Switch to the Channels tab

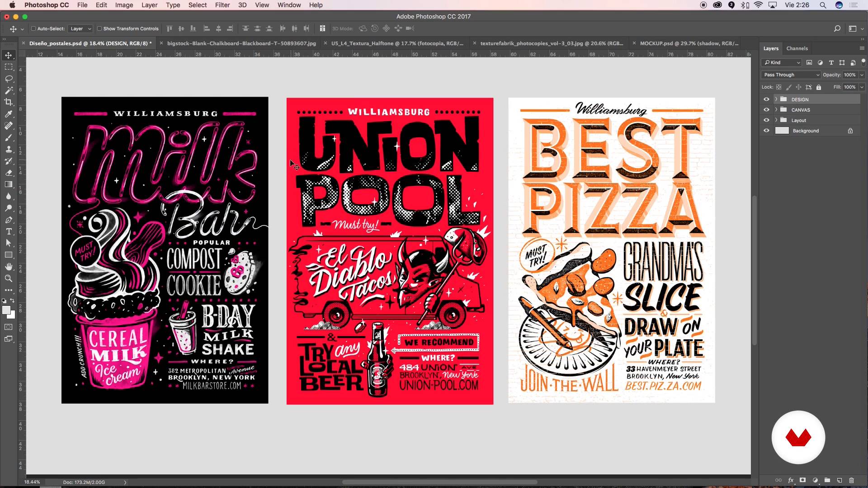797,48
